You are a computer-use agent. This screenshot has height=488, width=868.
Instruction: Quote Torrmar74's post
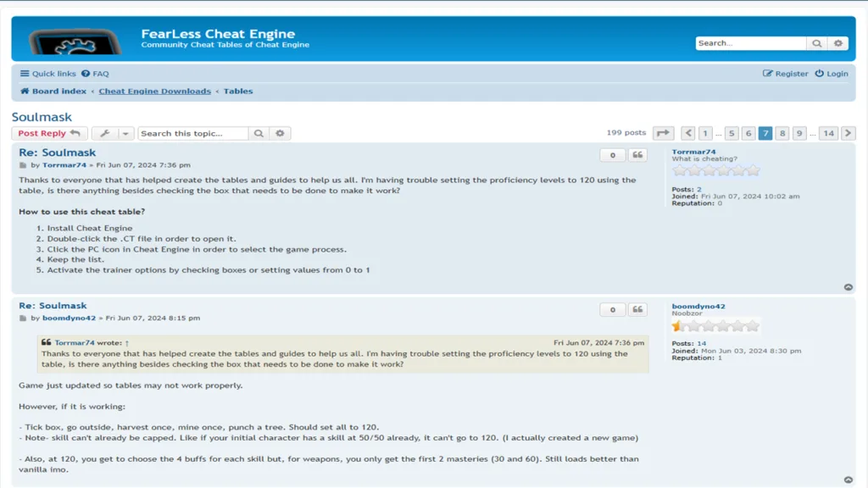pos(637,156)
